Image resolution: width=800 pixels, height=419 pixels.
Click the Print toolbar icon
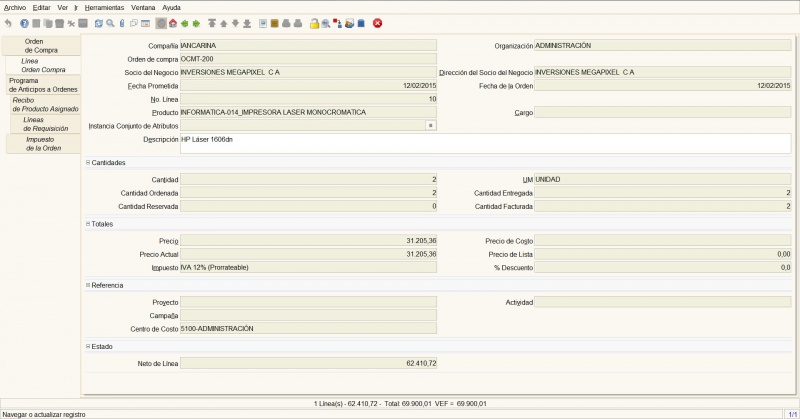[x=298, y=23]
